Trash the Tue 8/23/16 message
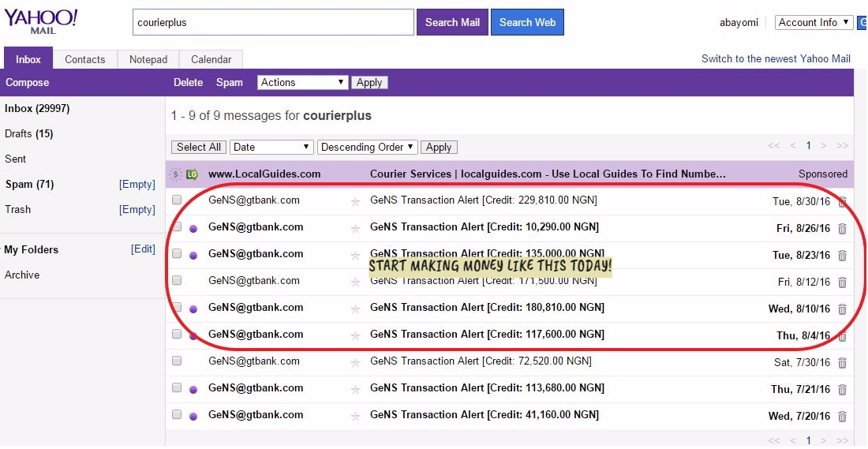 pyautogui.click(x=842, y=255)
